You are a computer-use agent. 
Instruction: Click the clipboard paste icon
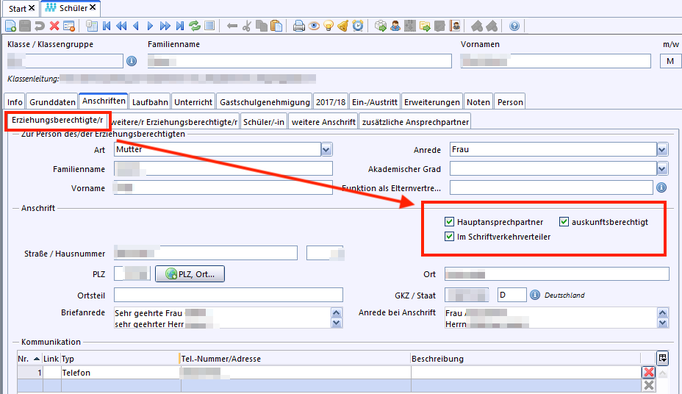[276, 26]
